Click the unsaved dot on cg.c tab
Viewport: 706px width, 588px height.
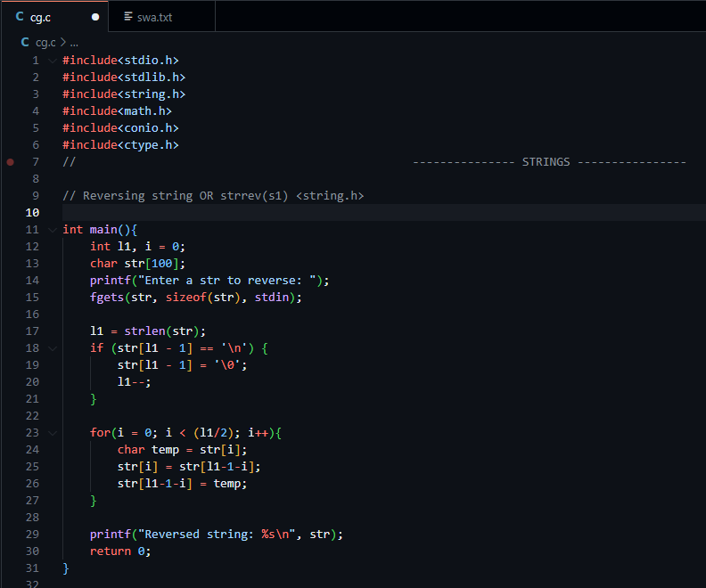95,17
